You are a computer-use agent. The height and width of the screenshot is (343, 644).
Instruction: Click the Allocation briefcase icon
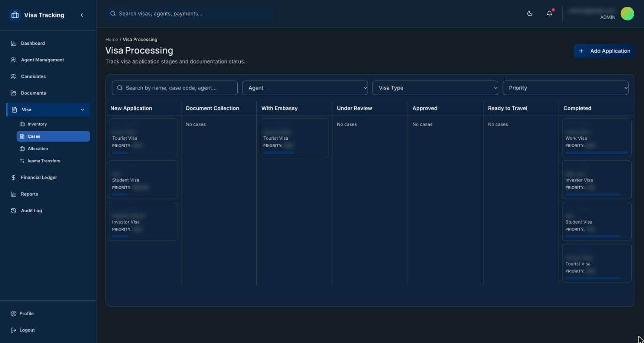point(22,149)
